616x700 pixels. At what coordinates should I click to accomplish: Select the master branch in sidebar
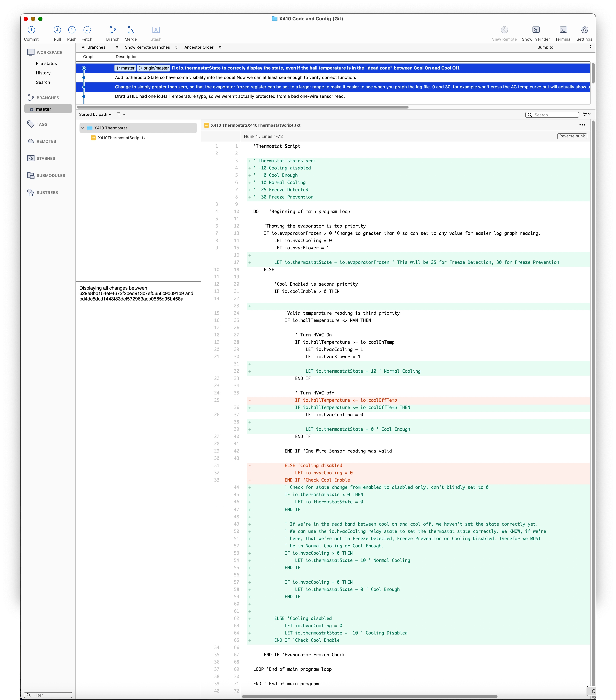pos(48,109)
